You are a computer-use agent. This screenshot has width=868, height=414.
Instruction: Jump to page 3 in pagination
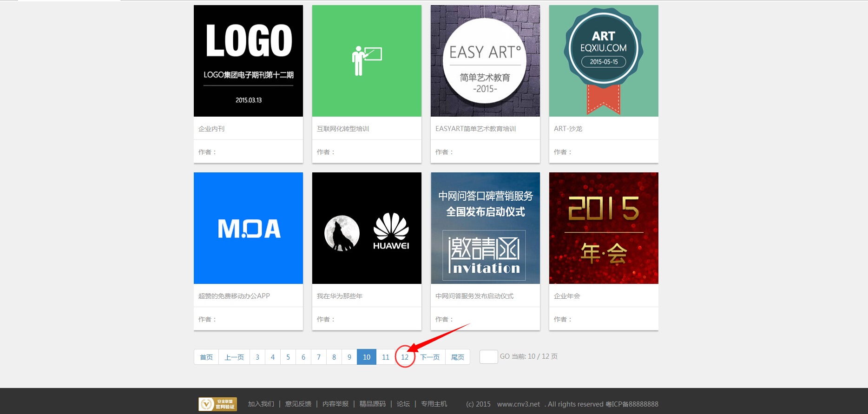(257, 357)
